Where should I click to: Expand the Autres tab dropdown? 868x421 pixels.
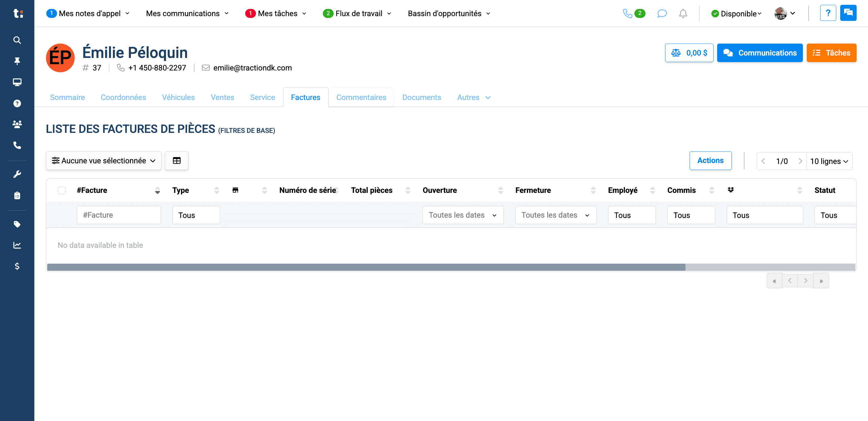[473, 97]
